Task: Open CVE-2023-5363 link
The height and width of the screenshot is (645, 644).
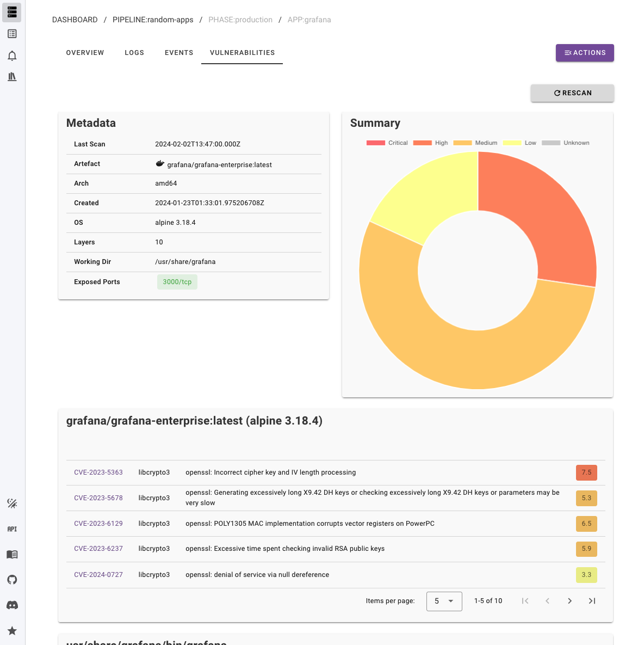Action: 98,472
